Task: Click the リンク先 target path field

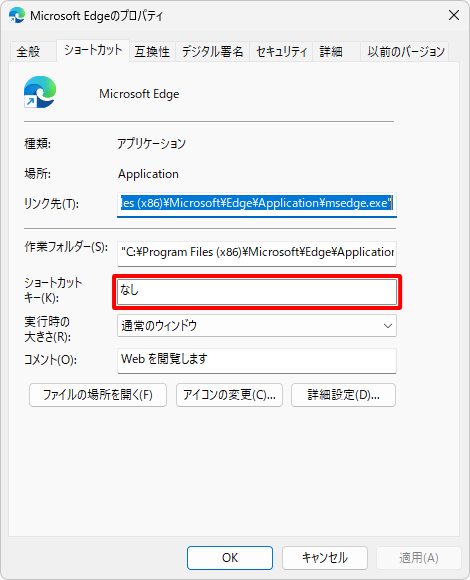Action: (x=257, y=204)
